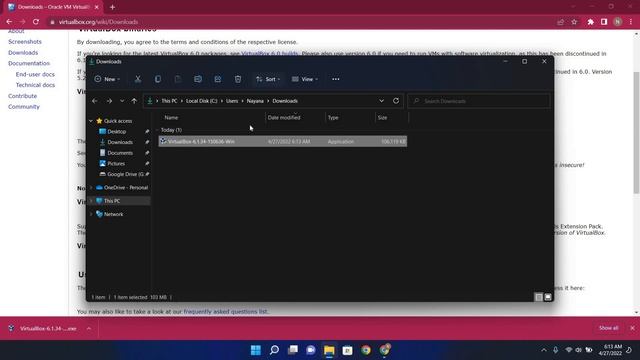The height and width of the screenshot is (360, 640).
Task: Select Nayana in the breadcrumb path
Action: 255,101
